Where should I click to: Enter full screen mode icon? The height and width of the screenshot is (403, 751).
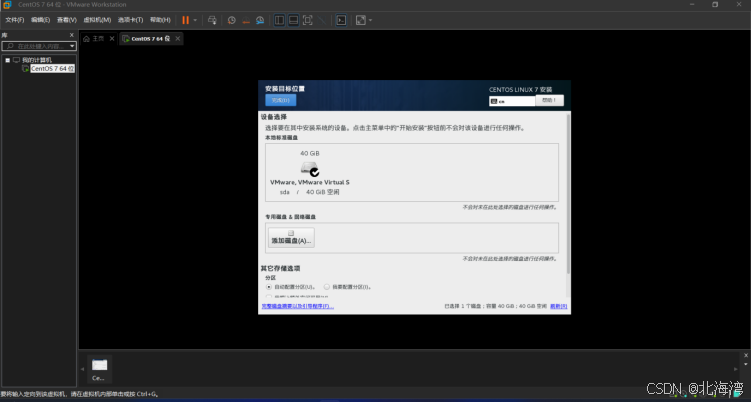click(307, 20)
